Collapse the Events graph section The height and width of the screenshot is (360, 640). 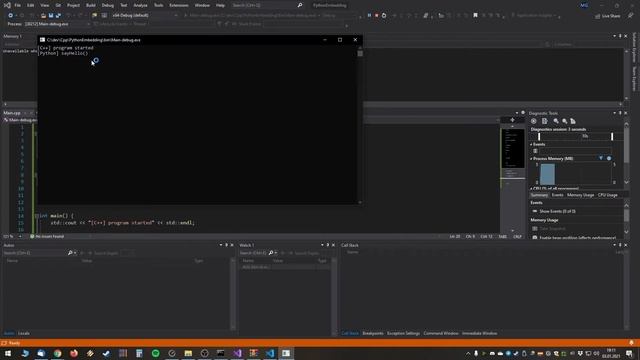[x=531, y=144]
